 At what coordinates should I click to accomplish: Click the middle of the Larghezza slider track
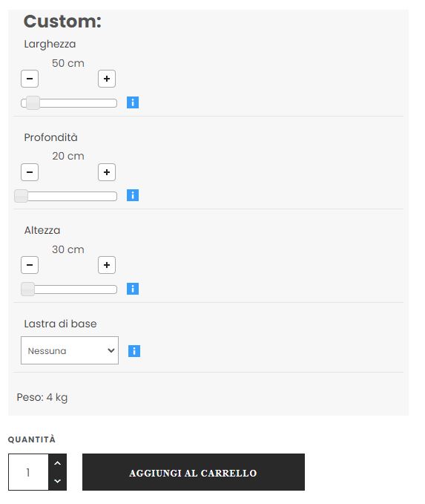[69, 103]
